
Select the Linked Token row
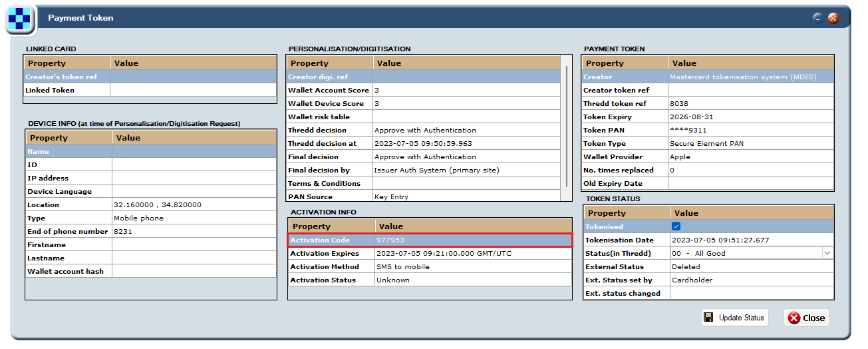pyautogui.click(x=150, y=90)
